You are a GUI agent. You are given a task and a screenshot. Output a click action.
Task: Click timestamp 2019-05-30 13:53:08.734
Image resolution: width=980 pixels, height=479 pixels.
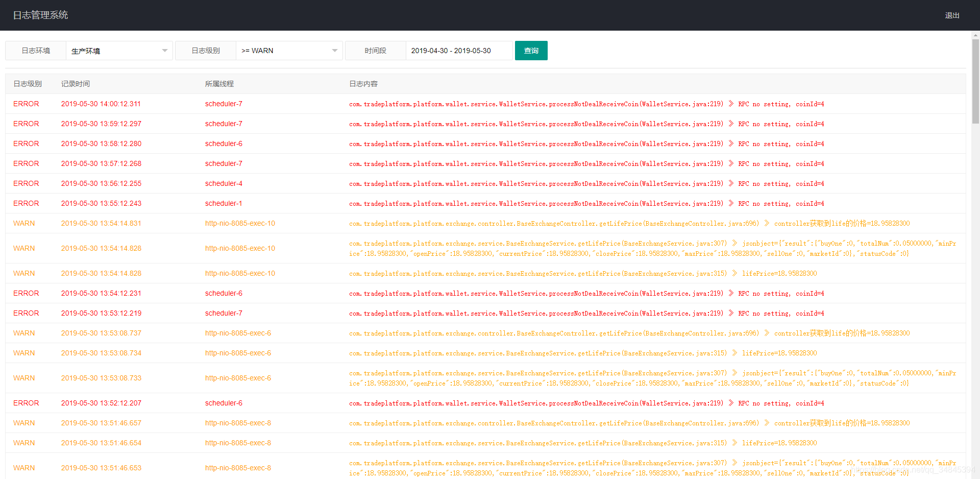tap(101, 353)
